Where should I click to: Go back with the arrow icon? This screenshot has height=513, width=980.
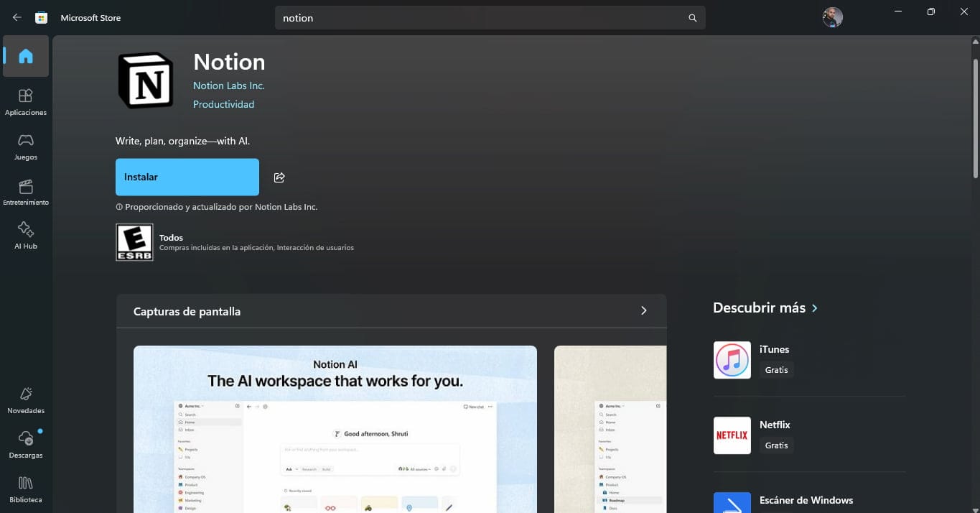point(17,17)
